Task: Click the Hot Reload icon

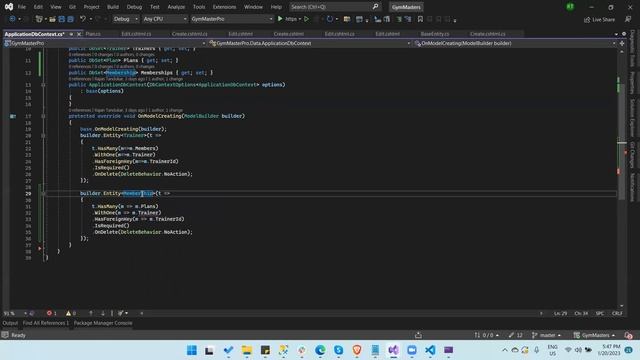Action: click(330, 19)
